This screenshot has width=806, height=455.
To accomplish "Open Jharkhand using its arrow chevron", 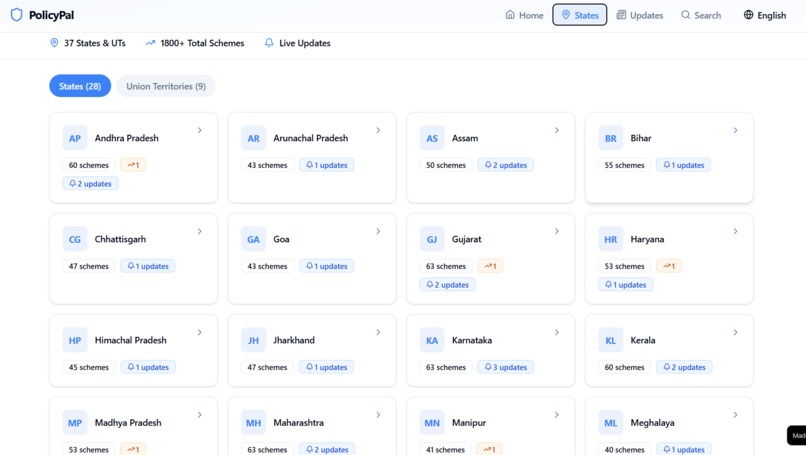I will tap(378, 332).
